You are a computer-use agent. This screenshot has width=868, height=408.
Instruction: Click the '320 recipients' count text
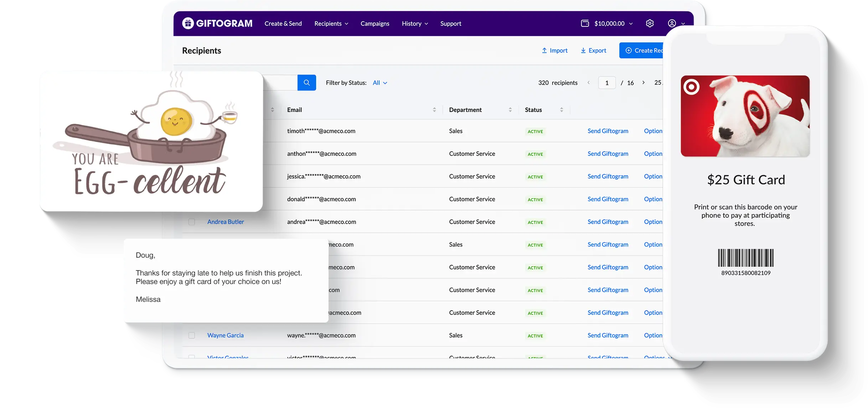click(x=558, y=83)
